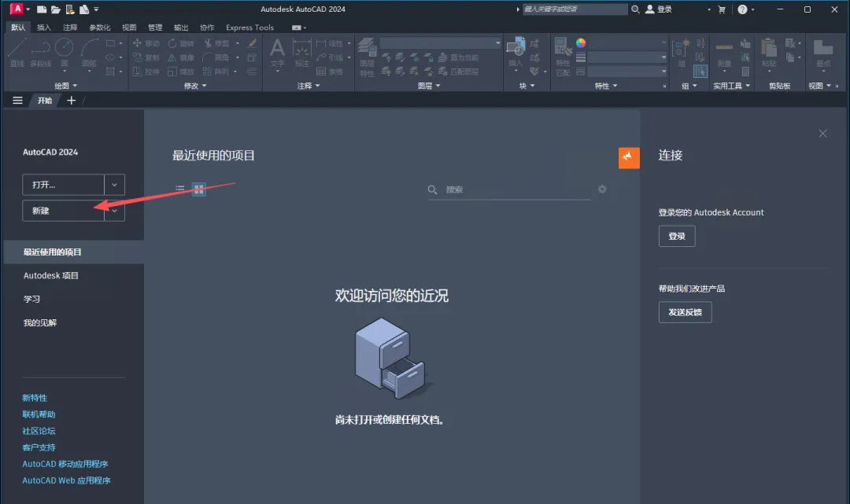Open the 管理 ribbon tab

tap(155, 27)
